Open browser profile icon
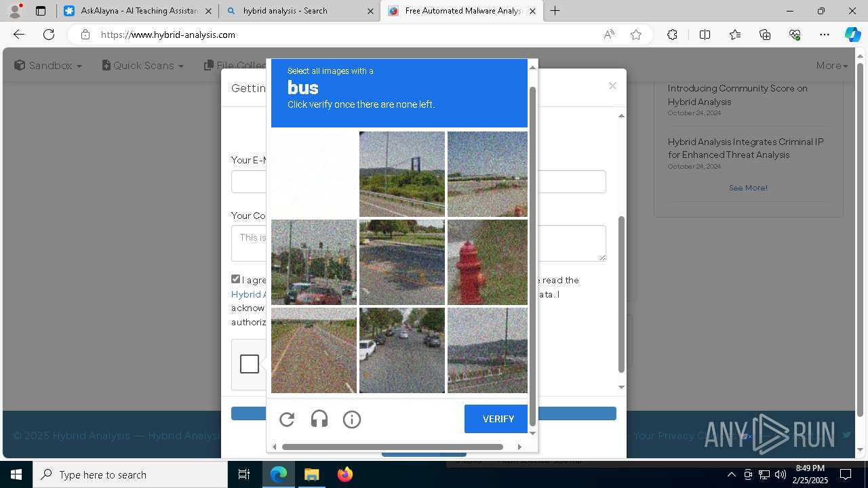Viewport: 868px width, 488px height. pyautogui.click(x=14, y=11)
